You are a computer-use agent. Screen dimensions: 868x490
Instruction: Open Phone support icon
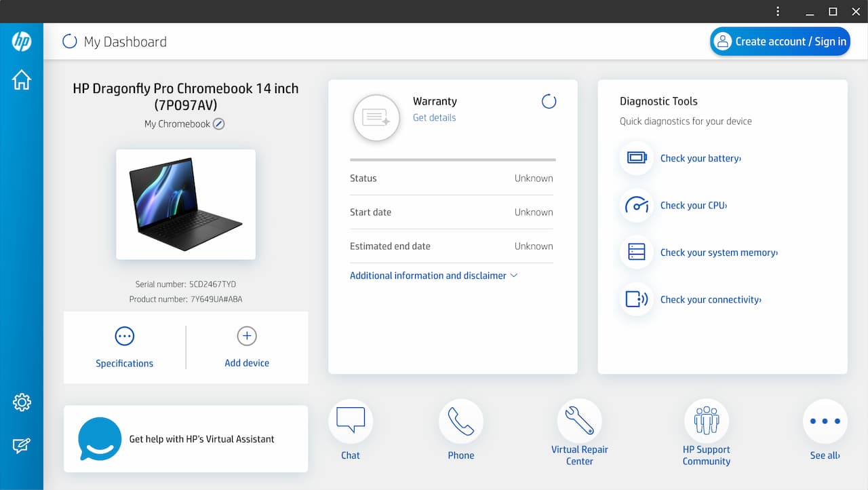(461, 421)
